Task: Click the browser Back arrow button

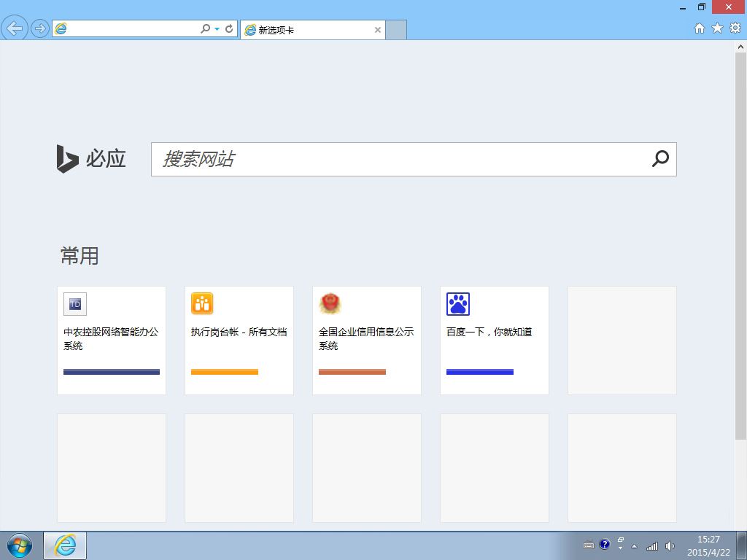Action: click(x=15, y=28)
